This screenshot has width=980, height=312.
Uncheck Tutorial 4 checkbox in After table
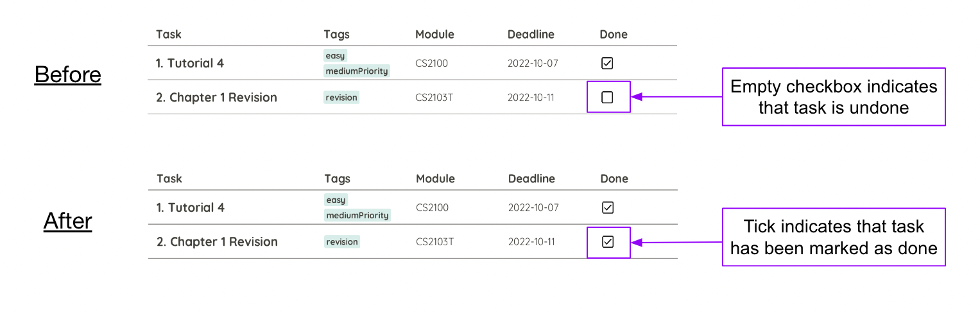click(608, 207)
